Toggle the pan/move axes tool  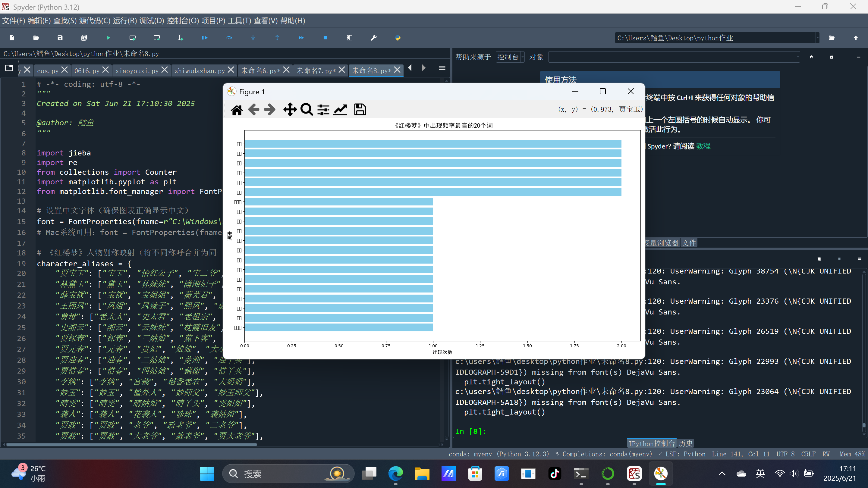click(290, 109)
